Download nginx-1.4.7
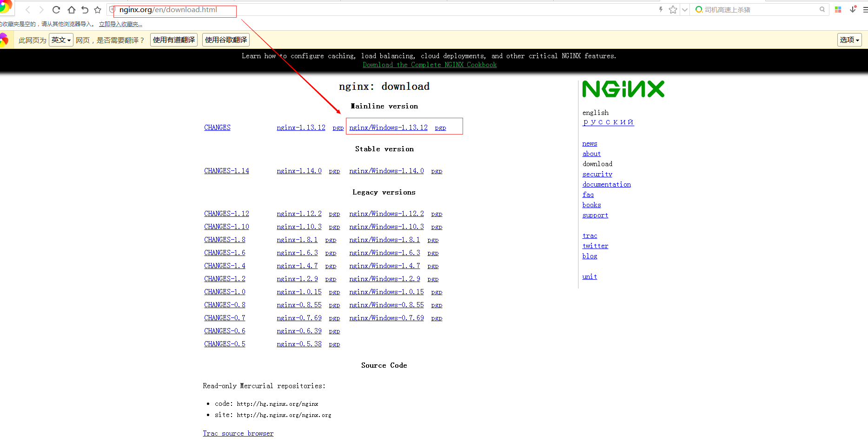The width and height of the screenshot is (868, 444). 297,266
